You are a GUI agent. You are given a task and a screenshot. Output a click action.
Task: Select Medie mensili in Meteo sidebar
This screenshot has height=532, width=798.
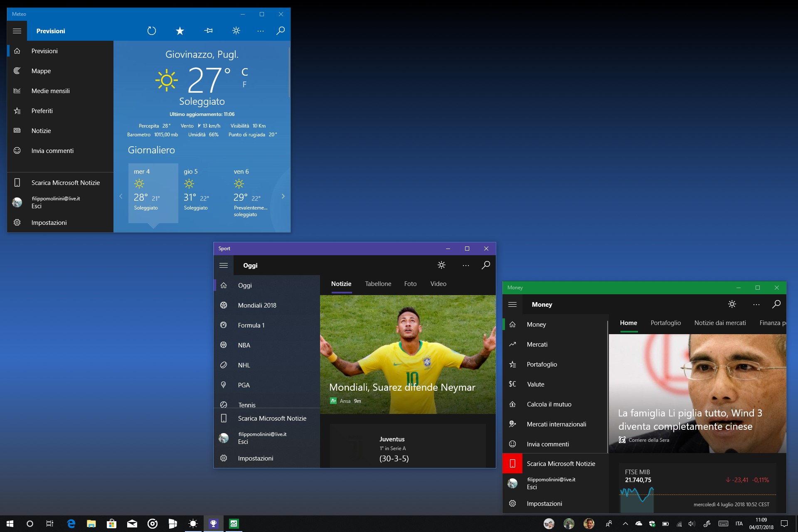point(60,91)
